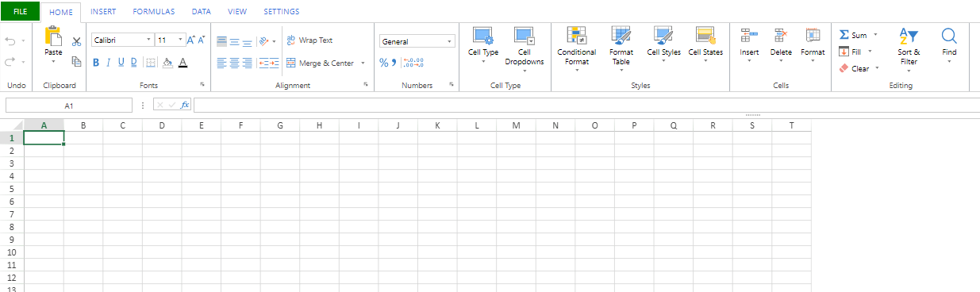Open the cell borders icon
The image size is (980, 292).
pos(151,63)
